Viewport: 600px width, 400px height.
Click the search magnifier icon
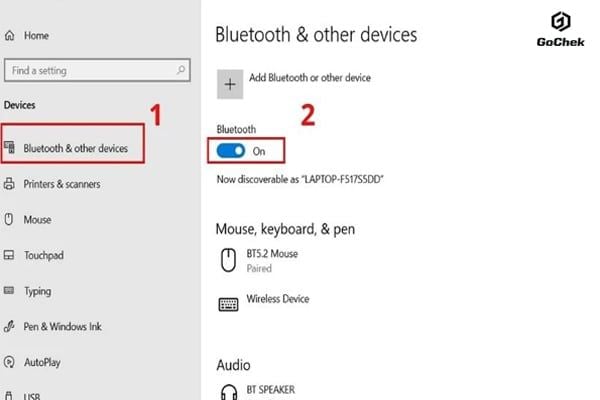tap(180, 70)
